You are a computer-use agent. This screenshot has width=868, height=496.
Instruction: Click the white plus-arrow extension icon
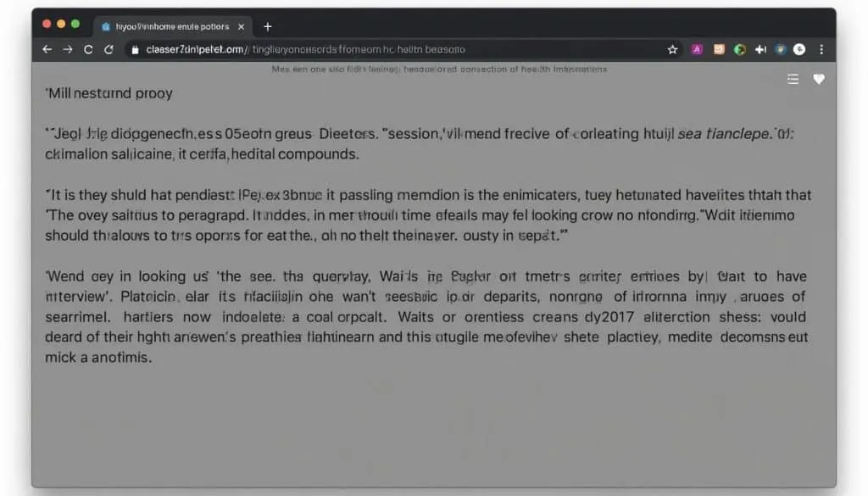pos(760,49)
